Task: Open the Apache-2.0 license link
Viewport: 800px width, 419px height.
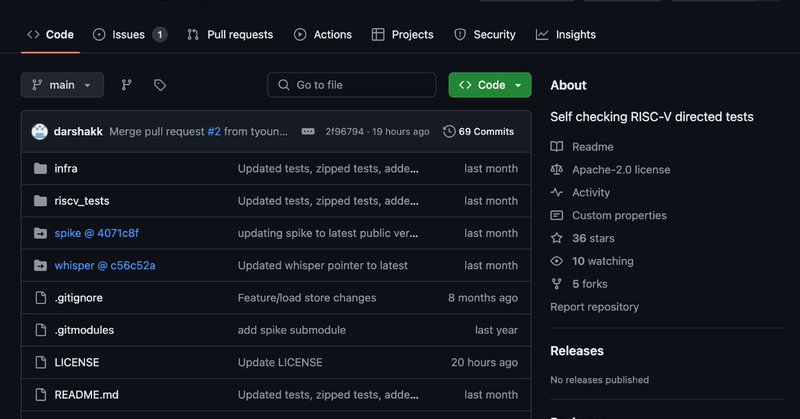Action: click(621, 169)
